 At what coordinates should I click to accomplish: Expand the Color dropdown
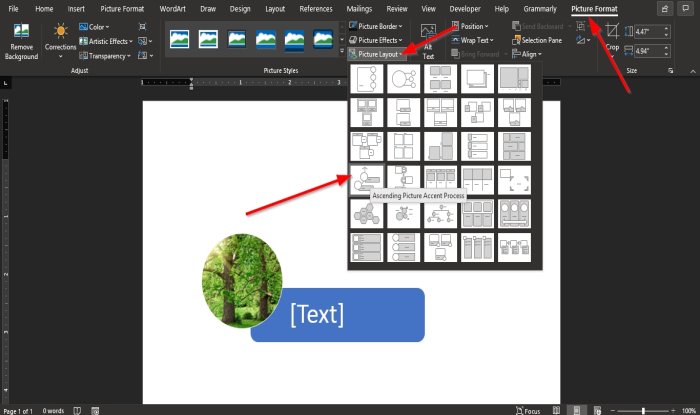point(94,27)
